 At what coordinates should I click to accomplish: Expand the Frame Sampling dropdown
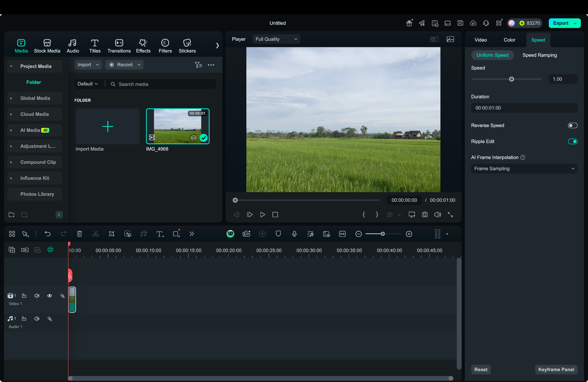click(x=524, y=169)
